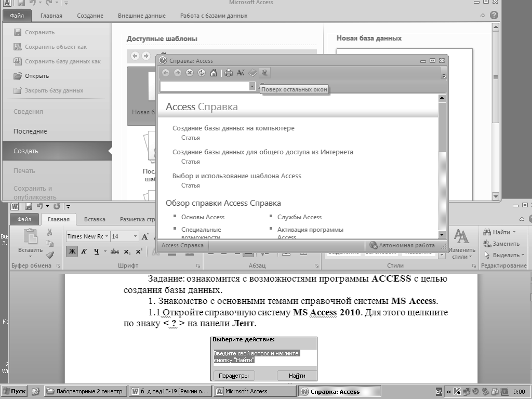The height and width of the screenshot is (399, 532).
Task: Open Работа с базами данных tab
Action: point(214,16)
